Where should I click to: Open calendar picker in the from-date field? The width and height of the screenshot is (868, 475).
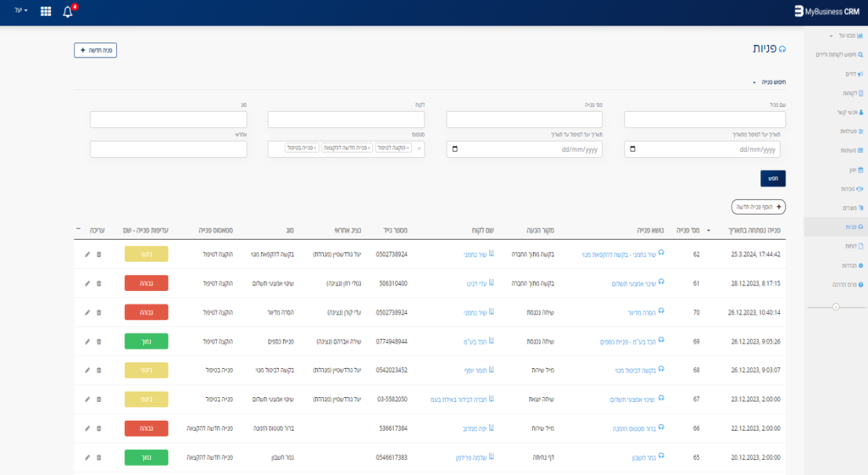(632, 149)
